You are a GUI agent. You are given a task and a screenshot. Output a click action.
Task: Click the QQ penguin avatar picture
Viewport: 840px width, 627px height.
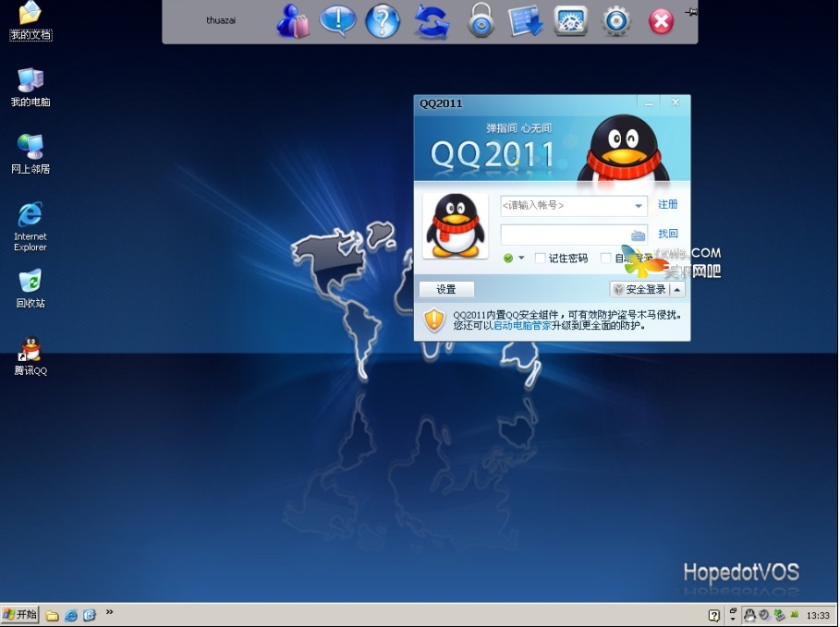456,225
